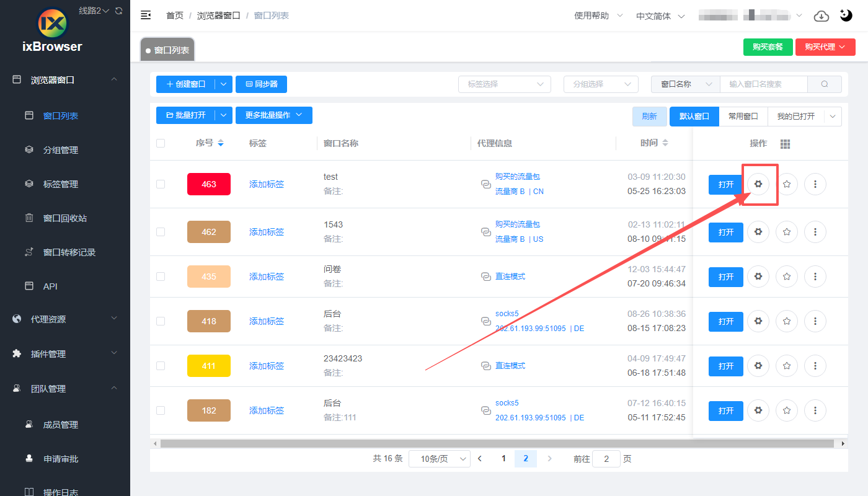The height and width of the screenshot is (496, 868).
Task: Select checkbox for window 463
Action: [x=161, y=184]
